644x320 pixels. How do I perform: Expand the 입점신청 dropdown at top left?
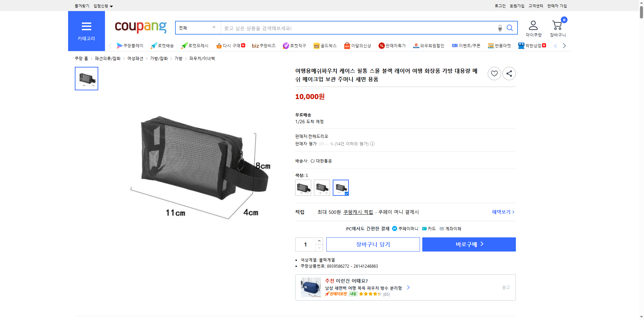click(102, 6)
